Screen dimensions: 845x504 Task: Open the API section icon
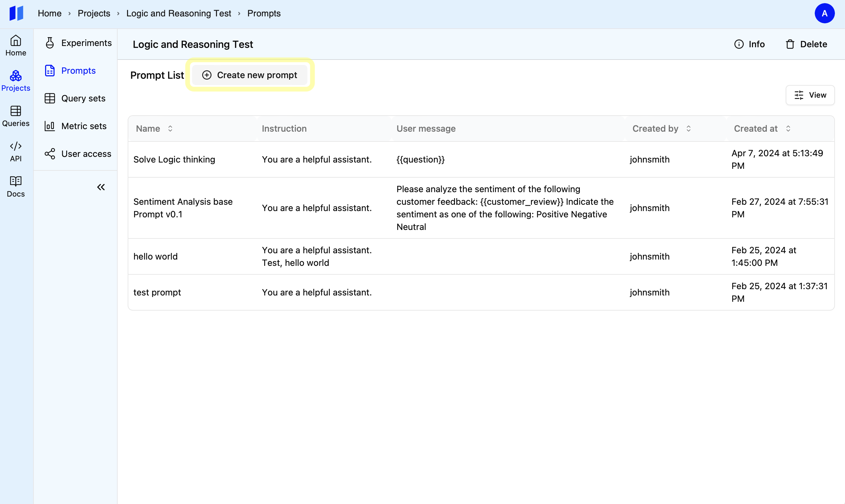tap(16, 152)
